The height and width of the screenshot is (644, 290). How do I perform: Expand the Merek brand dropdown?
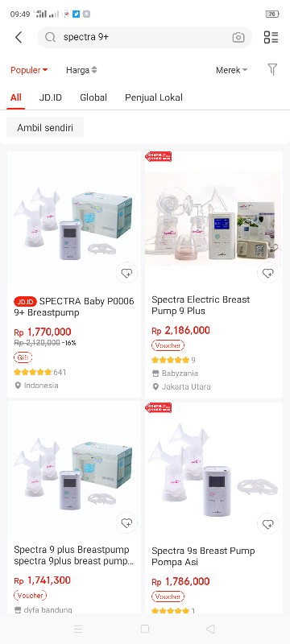[x=232, y=70]
